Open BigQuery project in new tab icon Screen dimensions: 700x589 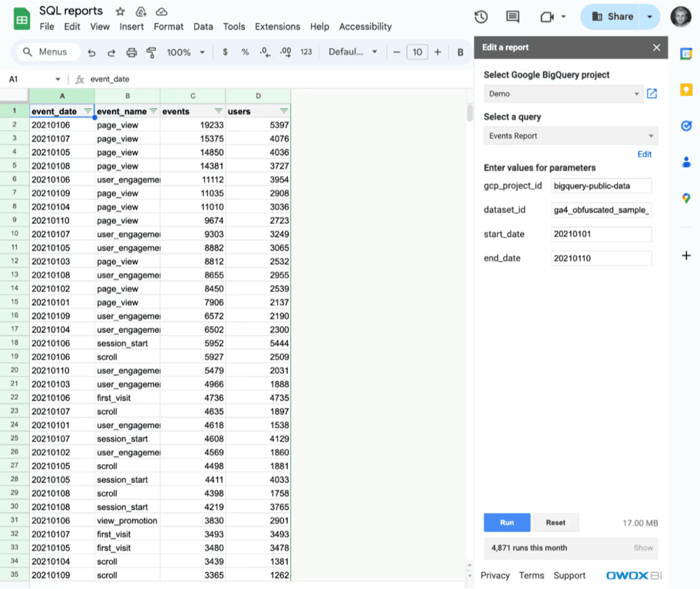pos(652,94)
